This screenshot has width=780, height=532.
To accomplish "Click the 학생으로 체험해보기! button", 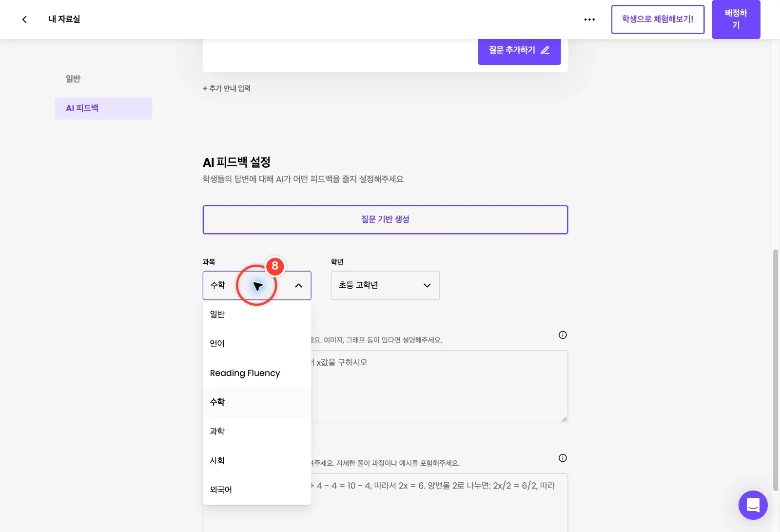I will tap(658, 20).
